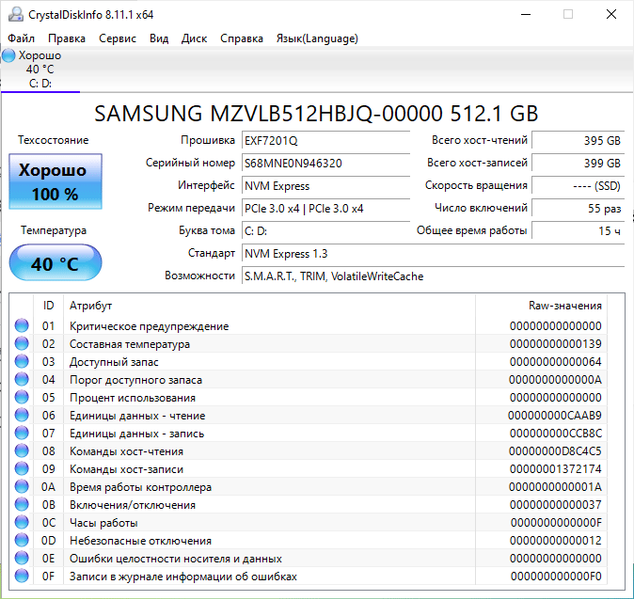Click the status orb for attribute 0D Небезопасные отключения

tap(21, 540)
